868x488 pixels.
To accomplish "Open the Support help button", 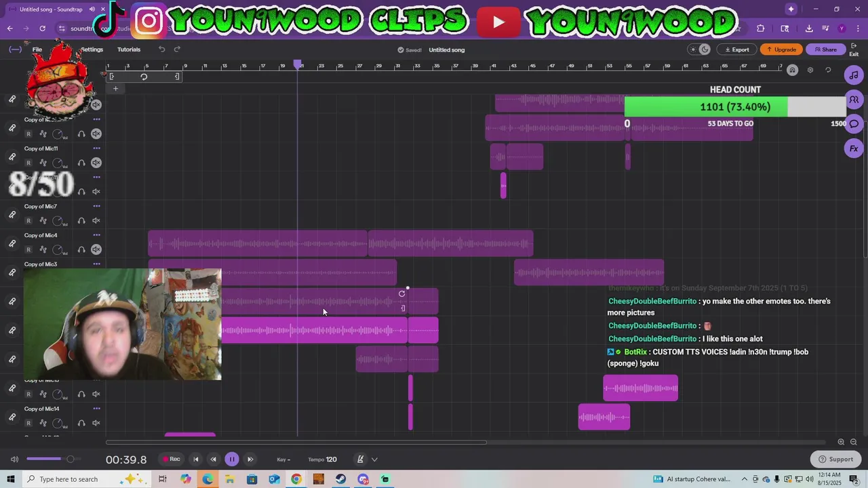I will (x=835, y=460).
